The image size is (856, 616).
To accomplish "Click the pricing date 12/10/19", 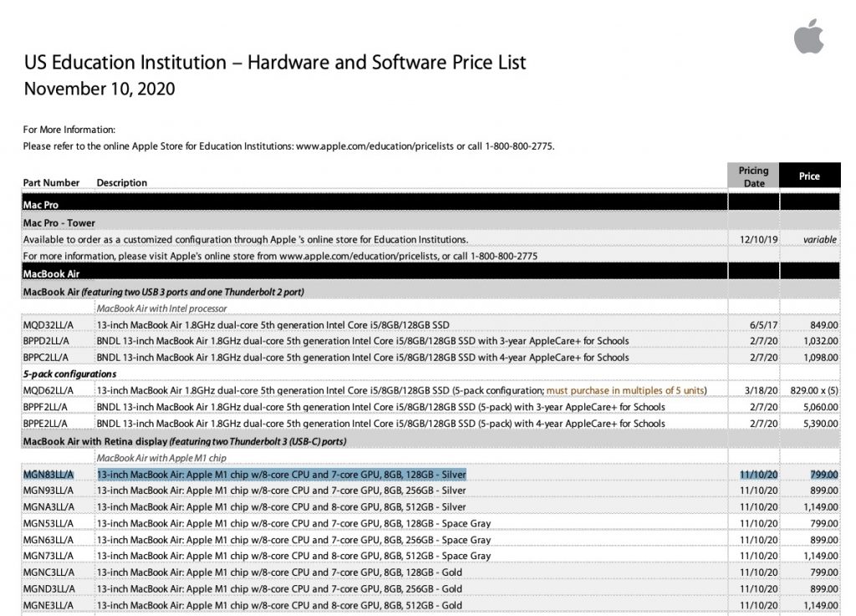I will pyautogui.click(x=759, y=240).
